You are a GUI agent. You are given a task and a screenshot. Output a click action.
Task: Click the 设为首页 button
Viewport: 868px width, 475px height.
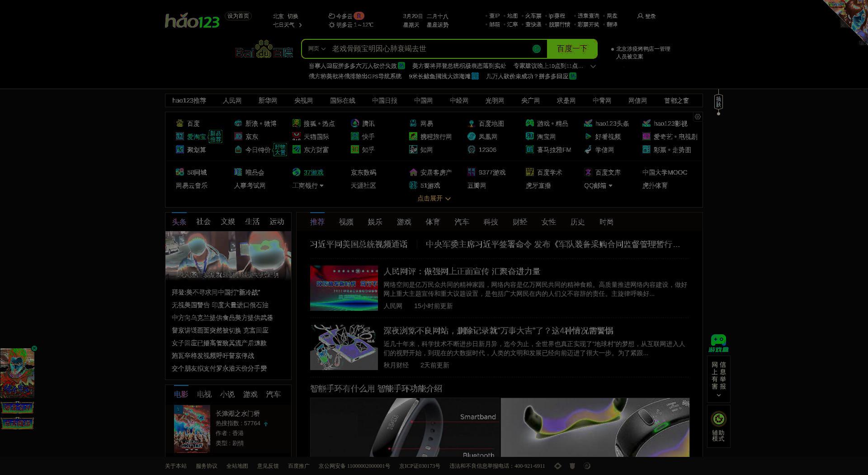coord(238,16)
